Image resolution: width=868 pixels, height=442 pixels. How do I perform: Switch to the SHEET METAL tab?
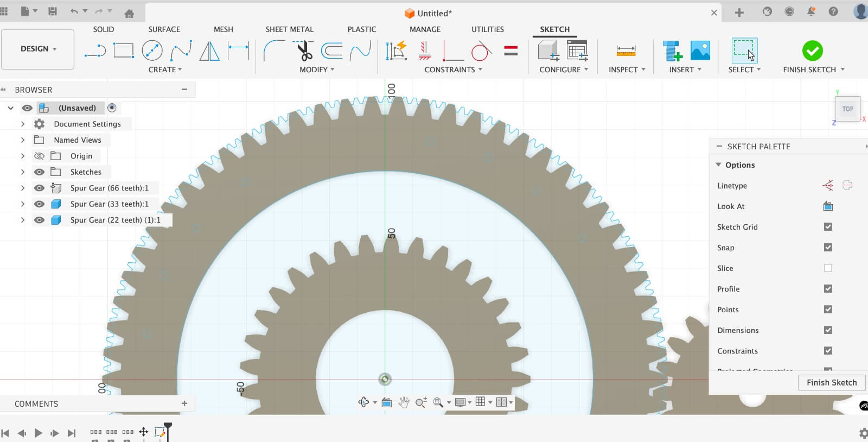tap(289, 29)
